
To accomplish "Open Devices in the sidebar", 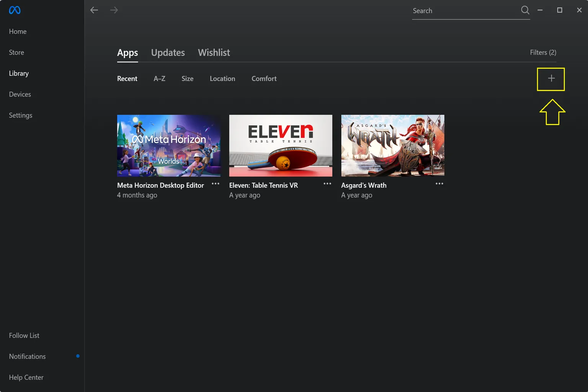I will click(20, 94).
